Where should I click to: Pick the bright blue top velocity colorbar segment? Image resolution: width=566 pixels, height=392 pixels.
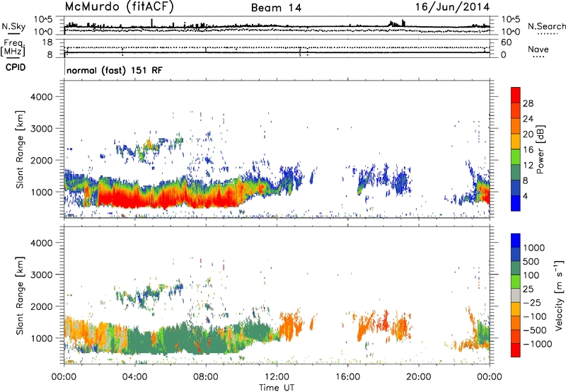click(516, 241)
